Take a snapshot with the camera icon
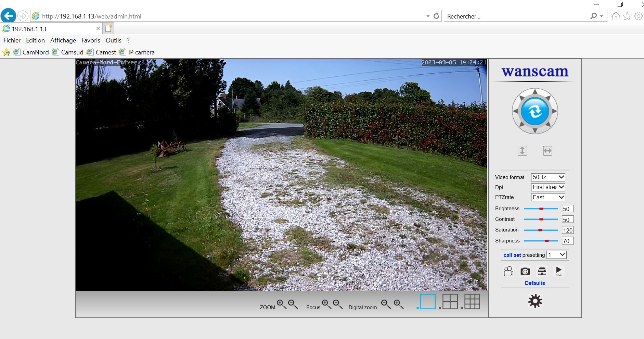The height and width of the screenshot is (339, 644). pos(525,272)
